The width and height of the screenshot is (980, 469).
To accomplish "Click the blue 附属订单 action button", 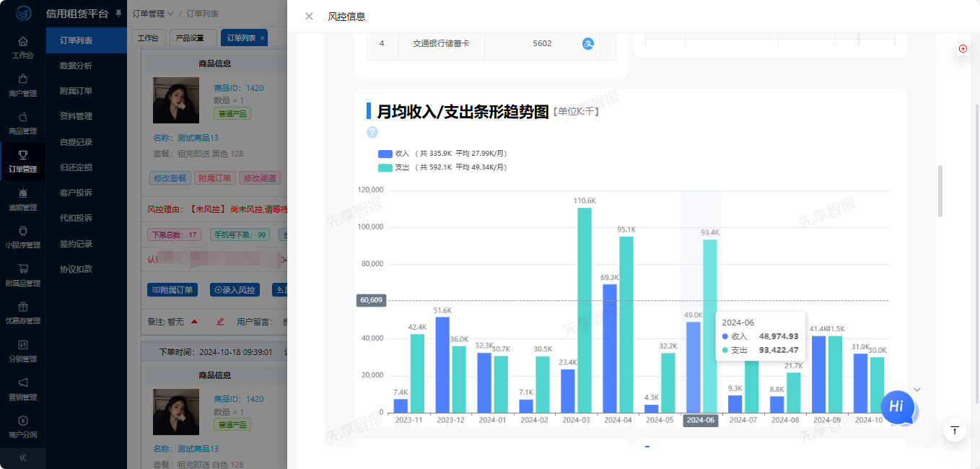I will tap(172, 290).
